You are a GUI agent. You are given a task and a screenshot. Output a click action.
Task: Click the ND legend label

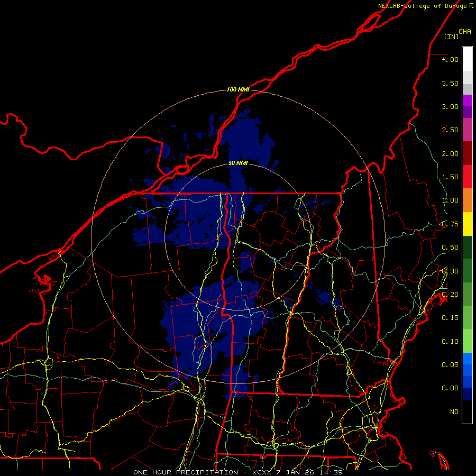click(454, 411)
